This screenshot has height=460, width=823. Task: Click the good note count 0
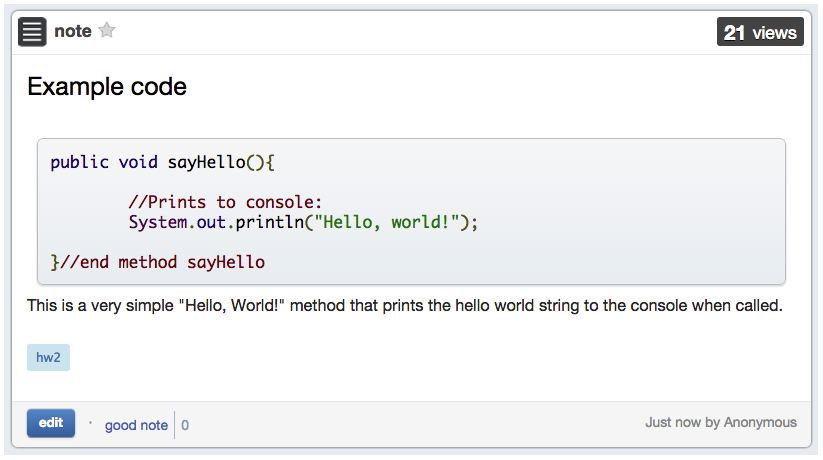(x=185, y=425)
